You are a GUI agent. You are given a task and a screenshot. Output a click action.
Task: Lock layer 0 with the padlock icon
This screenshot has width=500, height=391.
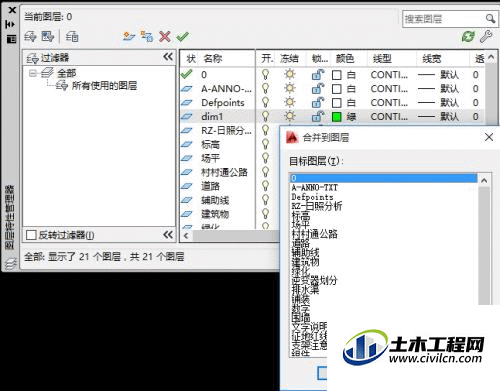(318, 74)
